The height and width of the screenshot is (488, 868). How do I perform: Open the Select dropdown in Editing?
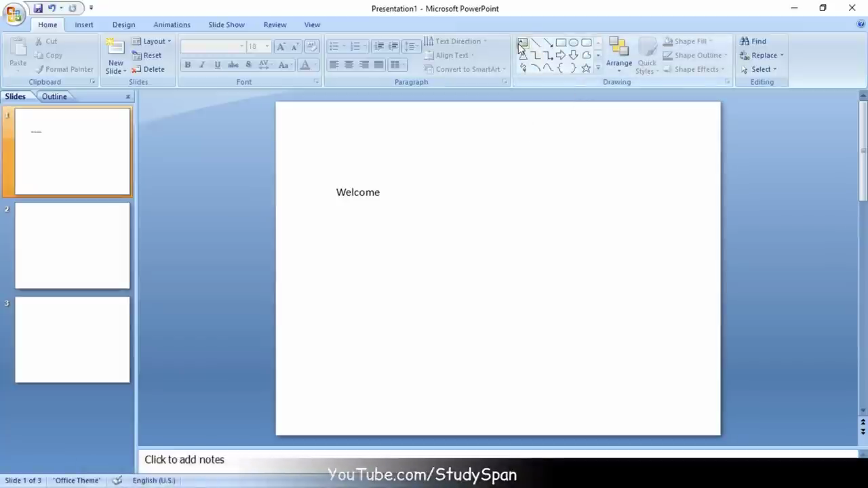(759, 69)
